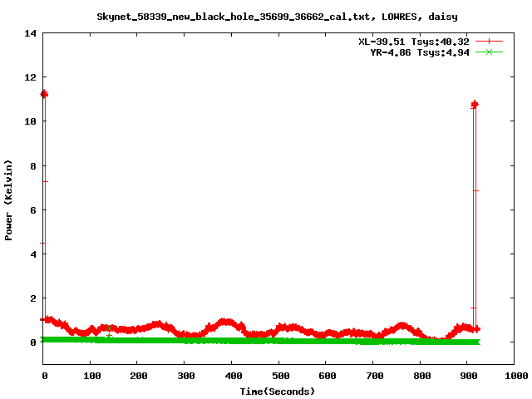Viewport: 532px width, 399px height.
Task: Click the x-axis tick label 500
Action: [x=280, y=376]
